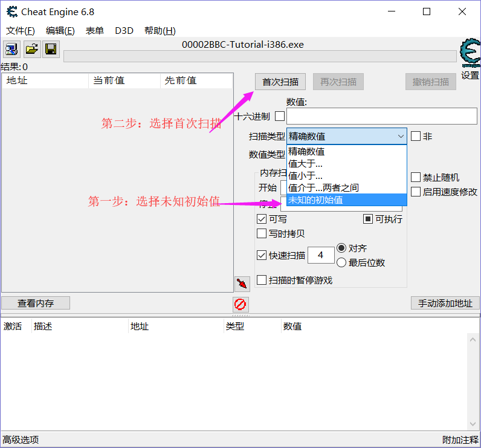
Task: Open the 帮助(H) menu
Action: [x=160, y=31]
